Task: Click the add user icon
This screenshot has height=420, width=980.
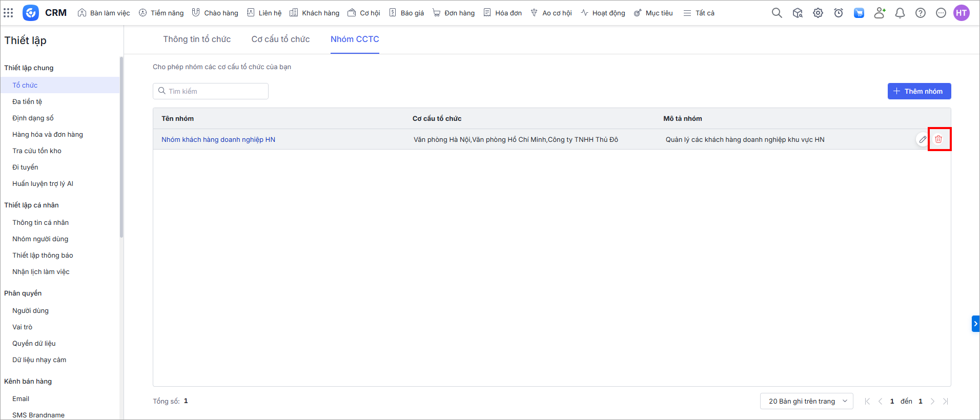Action: coord(880,13)
